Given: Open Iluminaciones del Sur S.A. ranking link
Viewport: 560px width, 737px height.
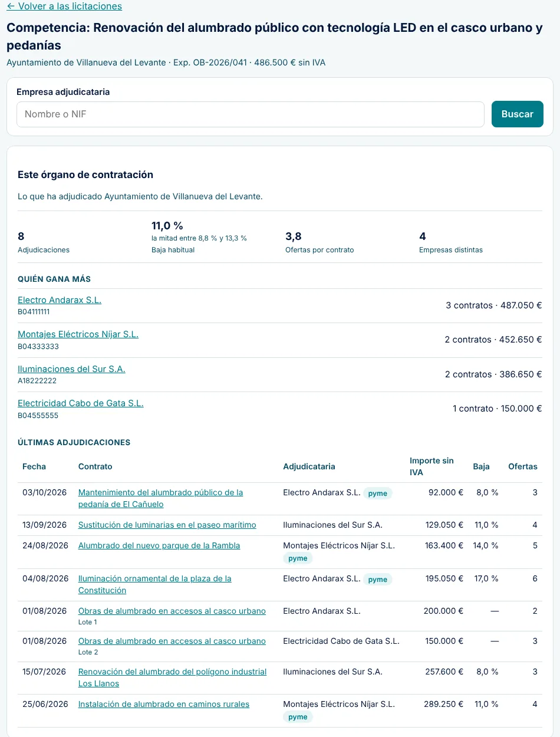Looking at the screenshot, I should (x=71, y=369).
